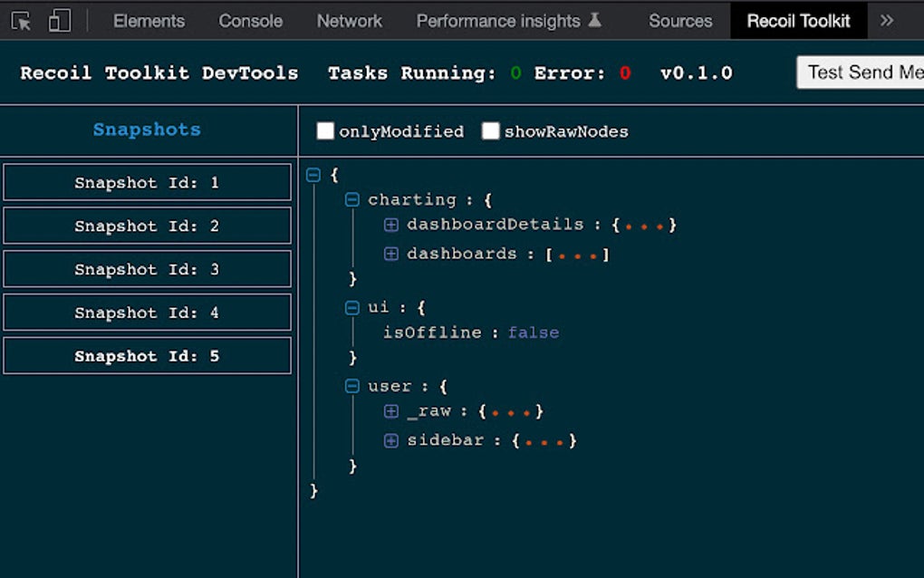This screenshot has height=578, width=924.
Task: Open the Elements tab
Action: coord(148,20)
